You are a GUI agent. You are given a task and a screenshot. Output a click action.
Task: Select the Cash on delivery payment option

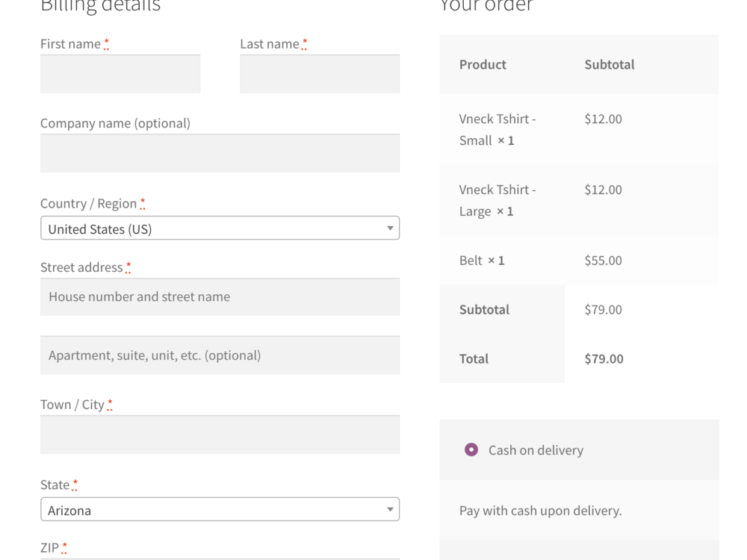tap(470, 449)
